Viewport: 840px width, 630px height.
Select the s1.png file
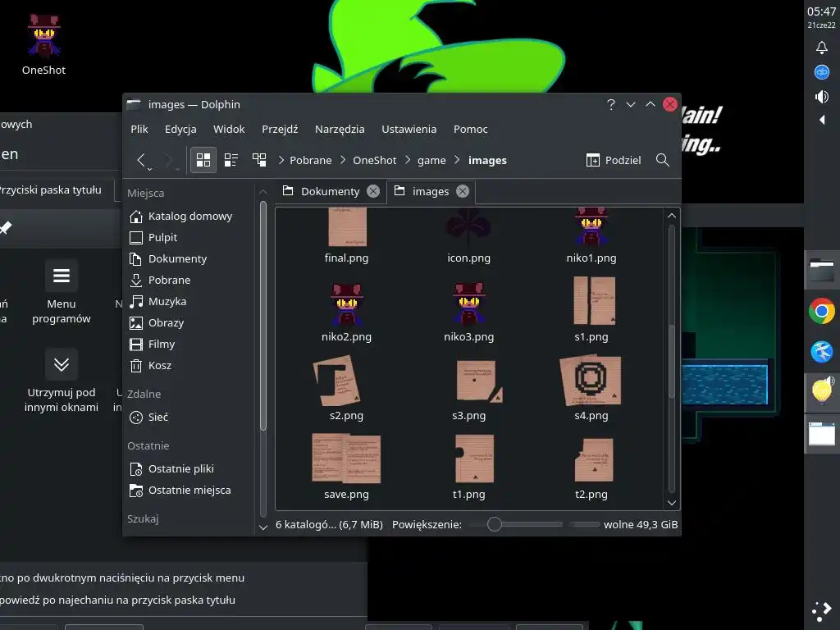[x=591, y=309]
